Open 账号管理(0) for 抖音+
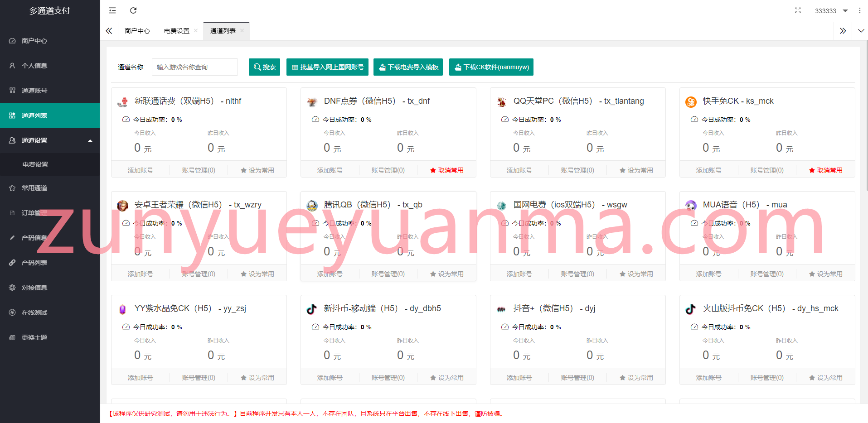868x423 pixels. [x=577, y=378]
